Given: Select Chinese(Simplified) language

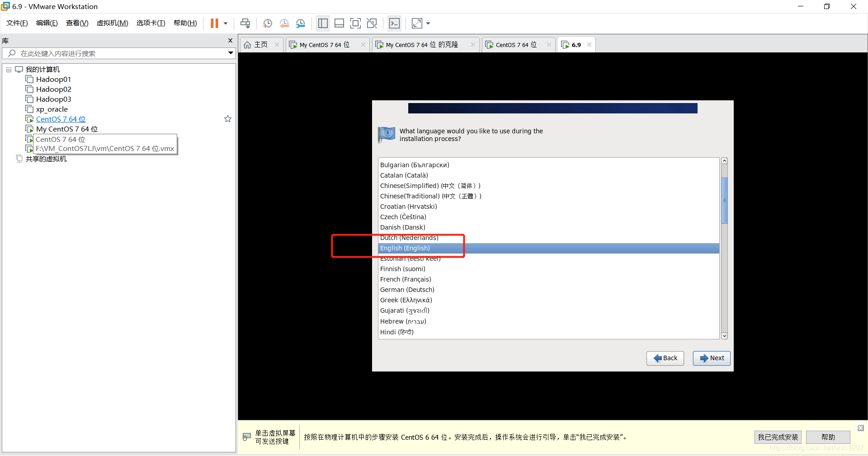Looking at the screenshot, I should (x=548, y=186).
